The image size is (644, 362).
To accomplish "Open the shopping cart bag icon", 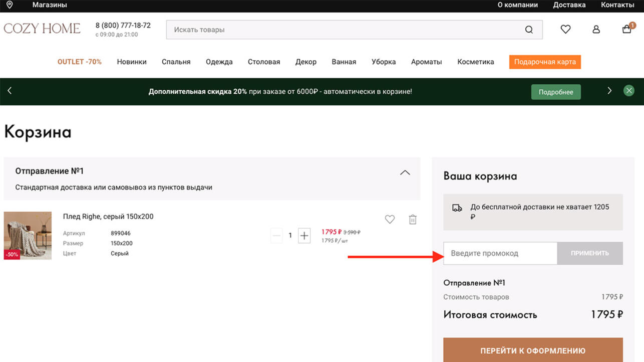I will [626, 29].
